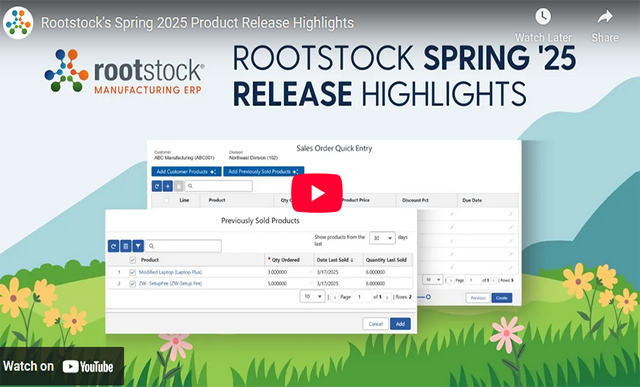Click Add Customer Products button
640x387 pixels.
click(186, 171)
